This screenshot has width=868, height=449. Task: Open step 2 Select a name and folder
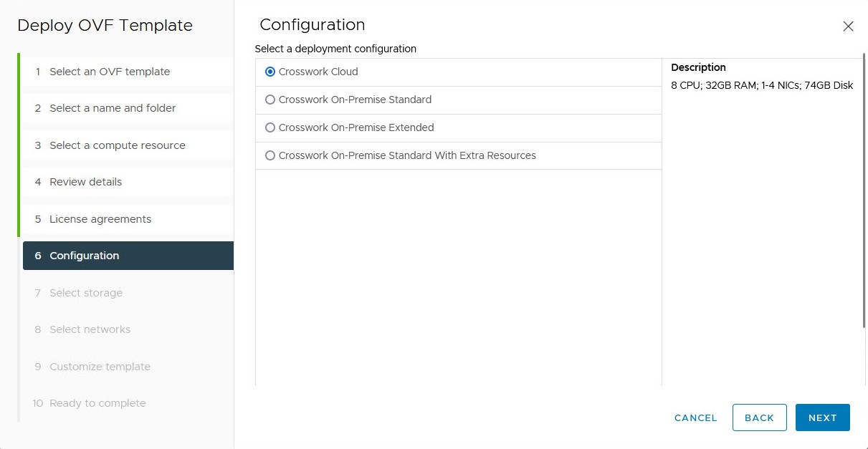click(x=128, y=108)
